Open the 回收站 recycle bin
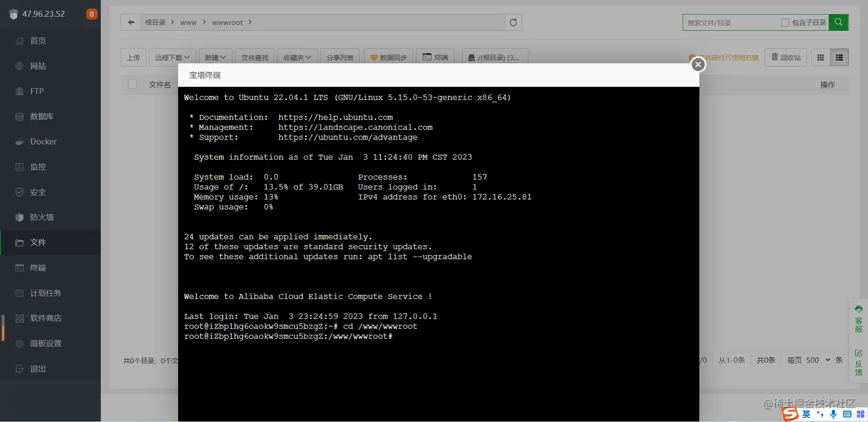The width and height of the screenshot is (868, 422). 786,57
